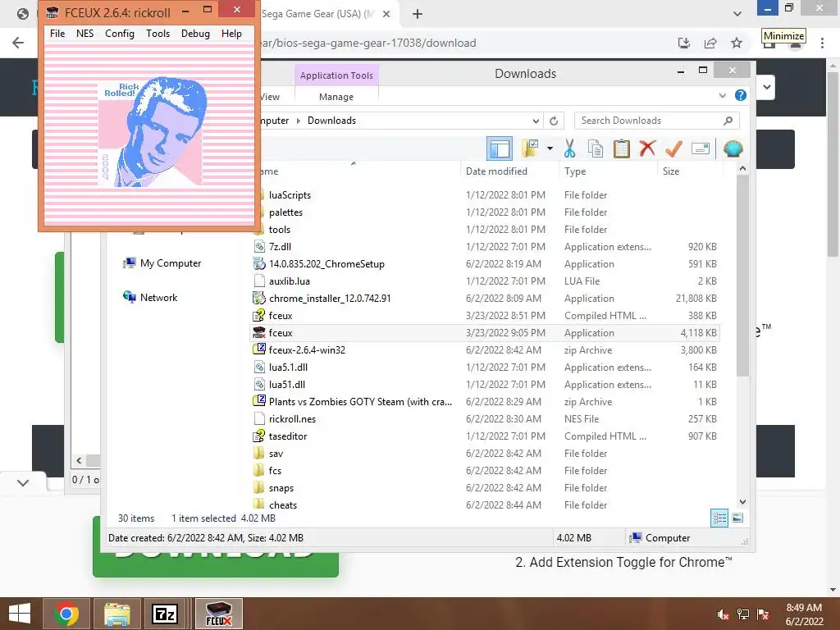Image resolution: width=840 pixels, height=630 pixels.
Task: Click the down arrow of file list scrollbar
Action: coord(742,502)
